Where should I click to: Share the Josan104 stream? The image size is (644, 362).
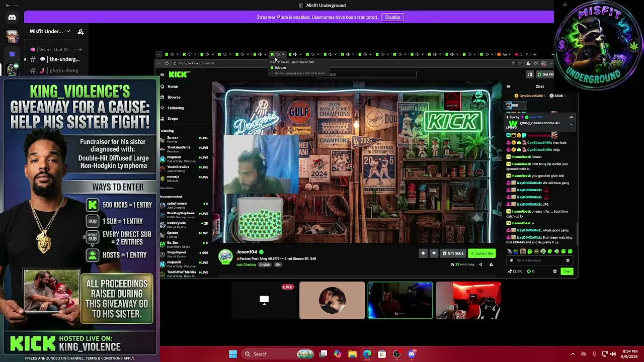point(480,264)
